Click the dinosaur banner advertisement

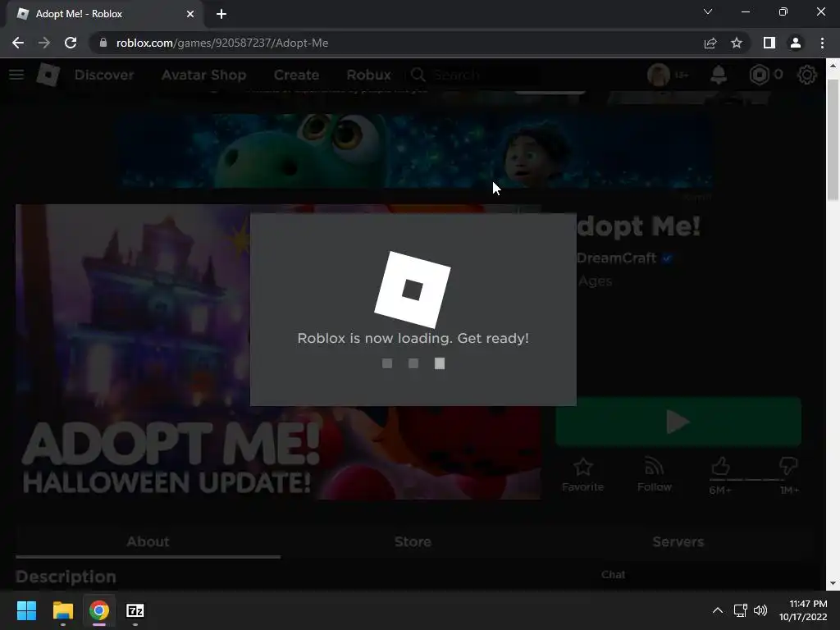click(414, 151)
